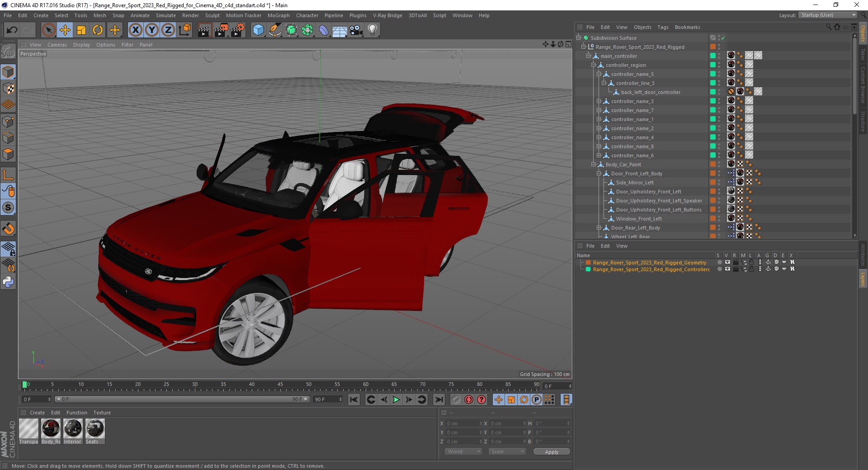Switch to Polygons mode
868x470 pixels.
tap(8, 154)
